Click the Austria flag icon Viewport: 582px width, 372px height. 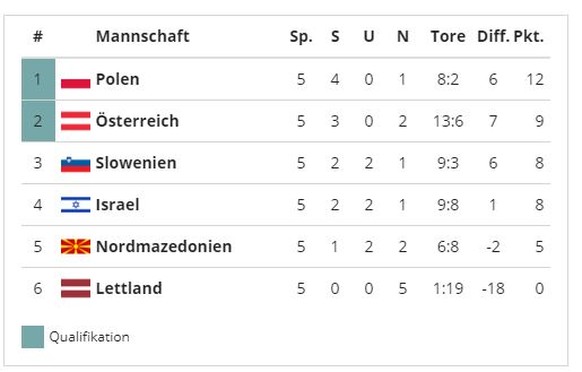[x=75, y=121]
